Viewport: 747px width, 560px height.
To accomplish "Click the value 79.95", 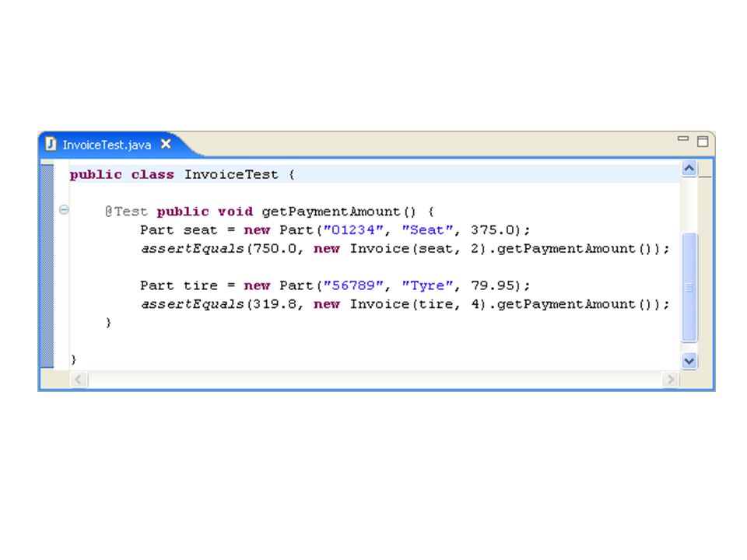I will [493, 285].
